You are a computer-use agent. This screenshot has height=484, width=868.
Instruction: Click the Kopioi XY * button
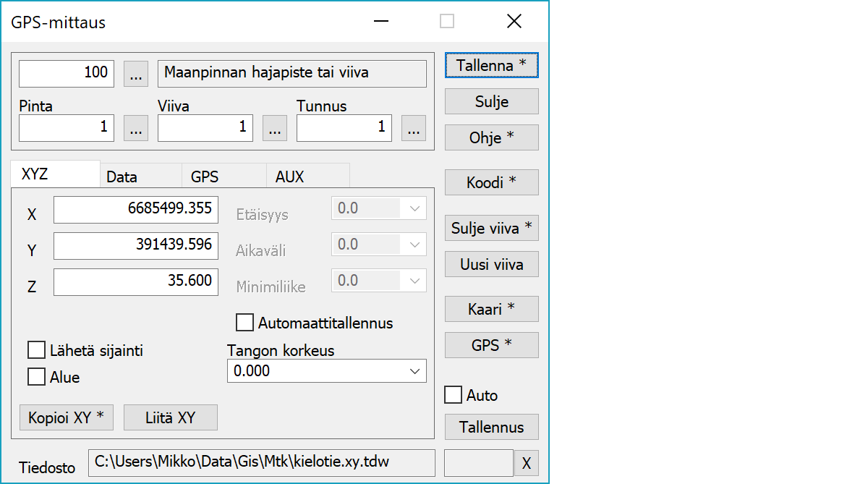[66, 417]
